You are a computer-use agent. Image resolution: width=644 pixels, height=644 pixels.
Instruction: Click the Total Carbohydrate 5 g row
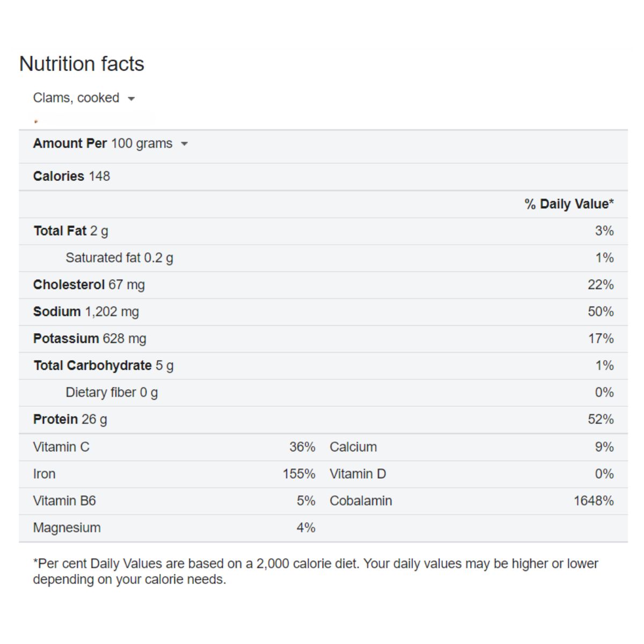coord(323,365)
